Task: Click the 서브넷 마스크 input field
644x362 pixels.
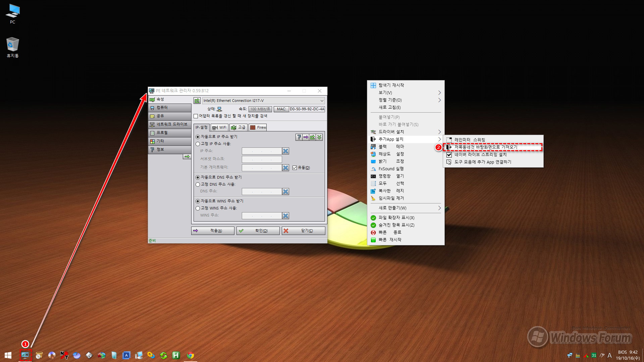Action: (262, 160)
